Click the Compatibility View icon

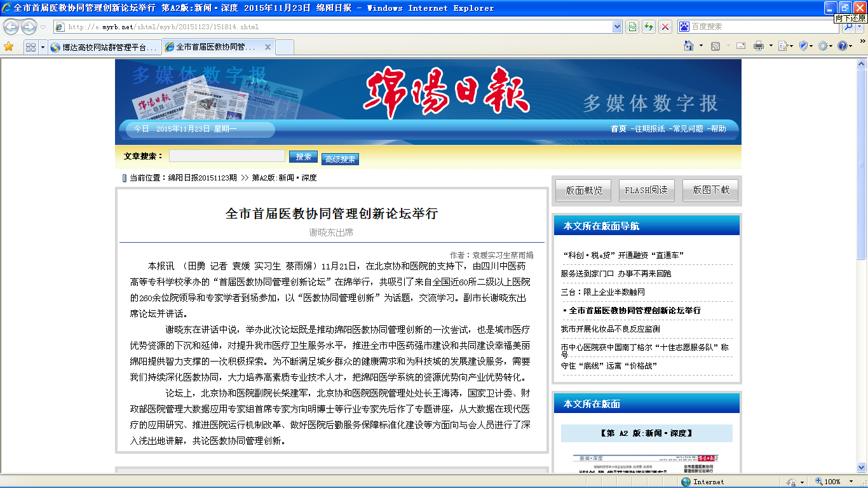[x=632, y=27]
